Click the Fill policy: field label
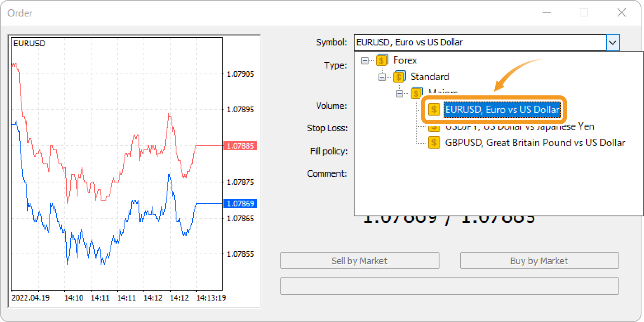Viewport: 644px width, 322px height. tap(329, 152)
